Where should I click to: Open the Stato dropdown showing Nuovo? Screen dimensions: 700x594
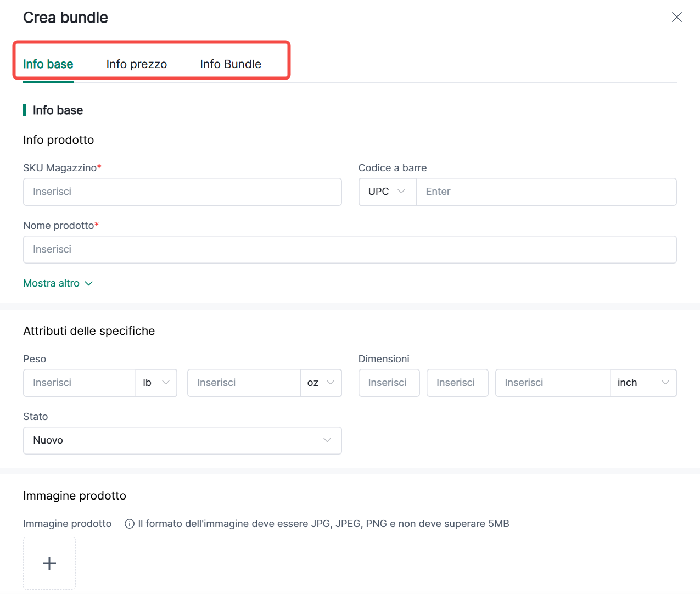[x=182, y=440]
